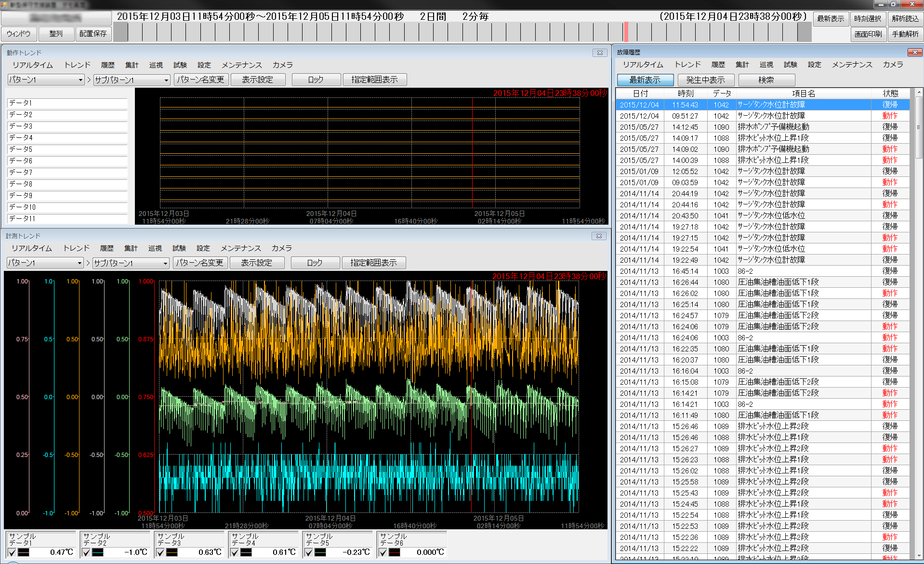The height and width of the screenshot is (564, 924).
Task: Open トレンド menu in 動作トレンド
Action: coord(77,65)
